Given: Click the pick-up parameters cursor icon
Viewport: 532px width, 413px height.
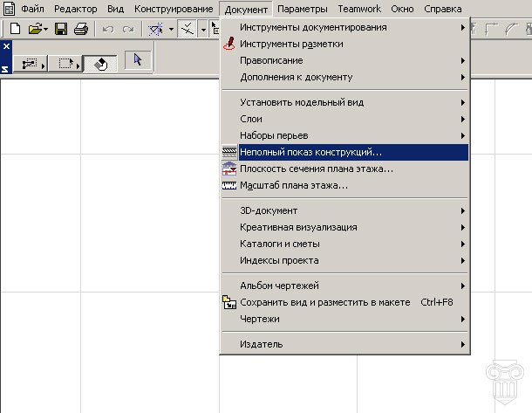Looking at the screenshot, I should click(x=155, y=30).
